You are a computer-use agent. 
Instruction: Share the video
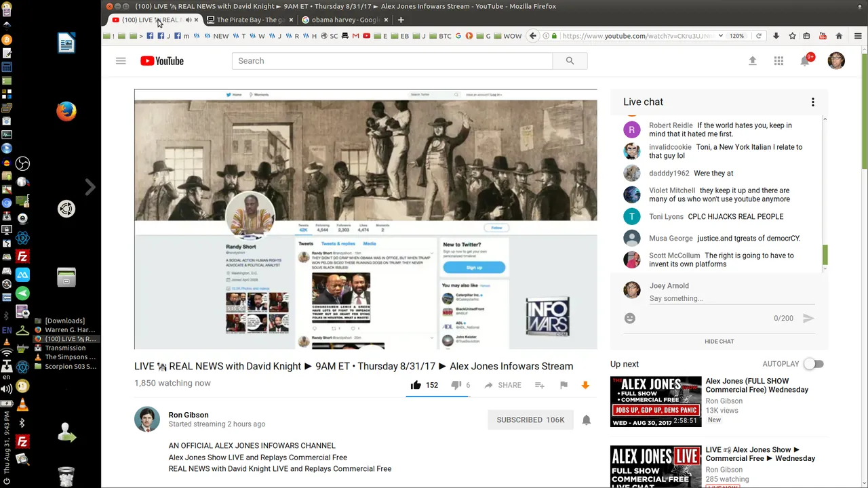click(x=502, y=385)
